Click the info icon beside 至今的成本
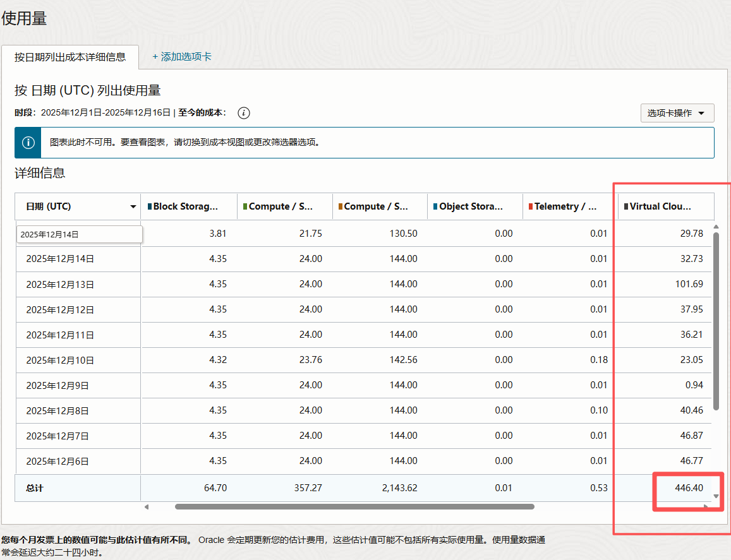This screenshot has height=560, width=731. [x=244, y=113]
